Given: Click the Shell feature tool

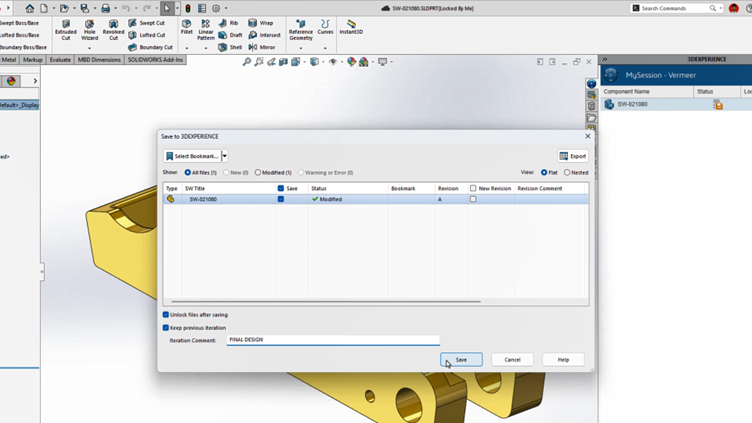Looking at the screenshot, I should [x=230, y=47].
